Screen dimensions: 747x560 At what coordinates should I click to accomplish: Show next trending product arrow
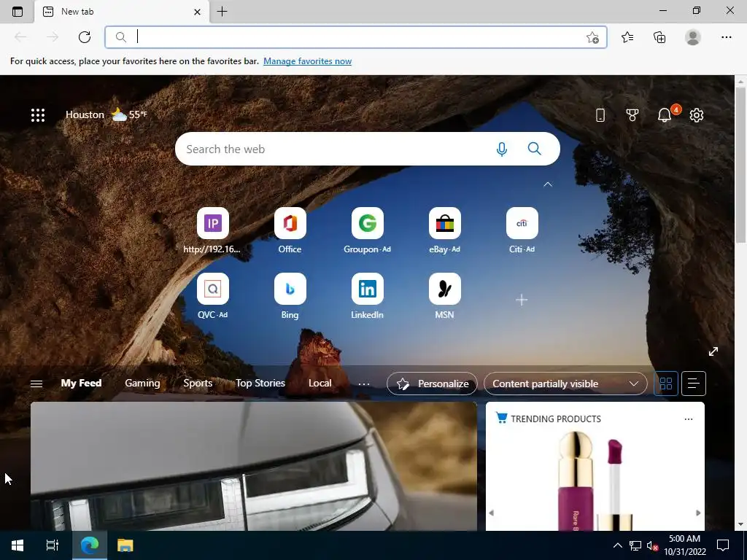[698, 513]
